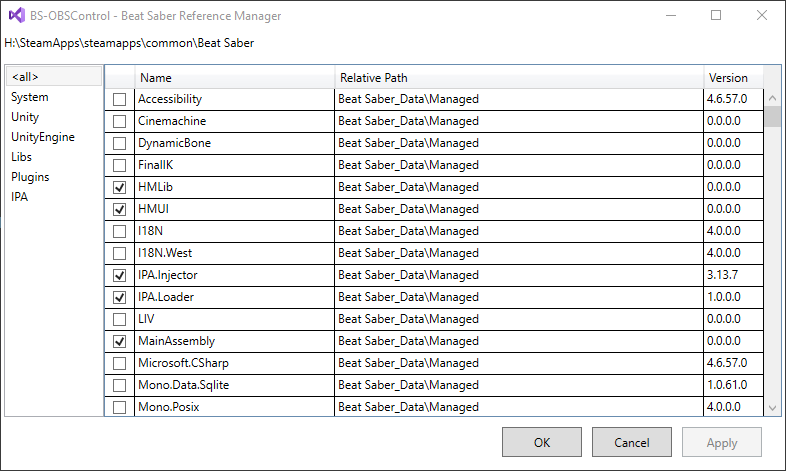Uncheck the HMUI reference checkbox
This screenshot has width=786, height=471.
(119, 209)
